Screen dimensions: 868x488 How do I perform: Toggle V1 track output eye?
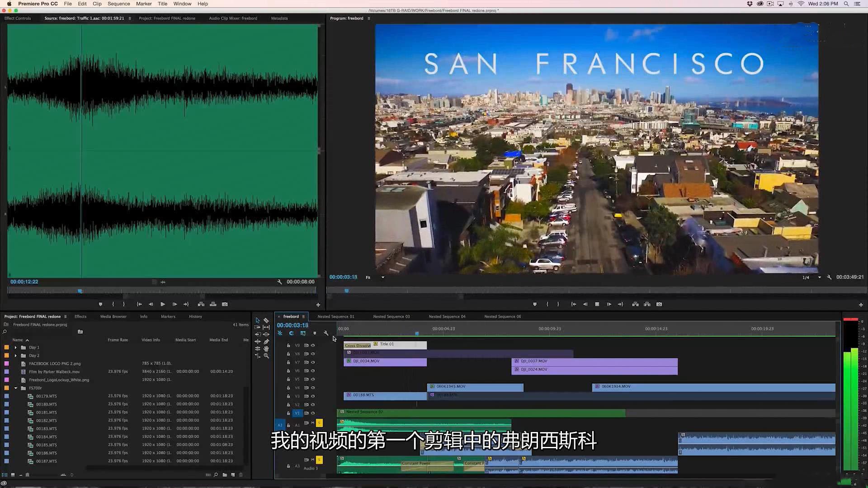point(313,413)
